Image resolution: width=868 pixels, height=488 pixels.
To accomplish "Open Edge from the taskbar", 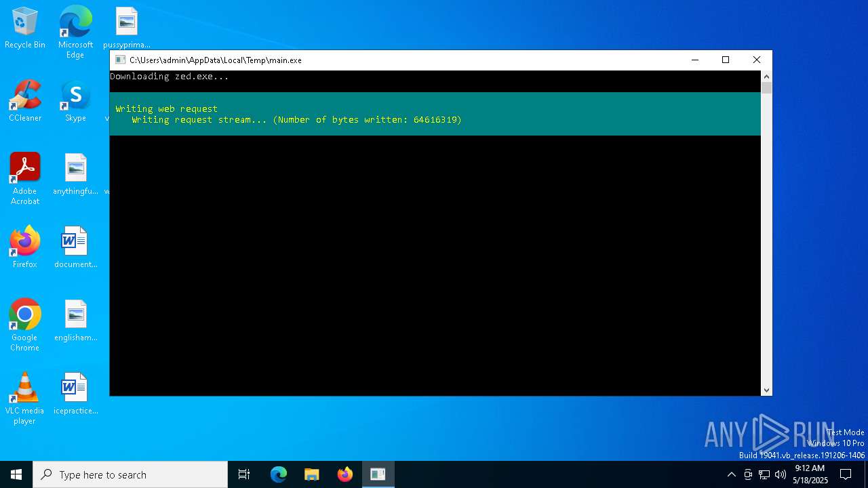I will pyautogui.click(x=279, y=474).
